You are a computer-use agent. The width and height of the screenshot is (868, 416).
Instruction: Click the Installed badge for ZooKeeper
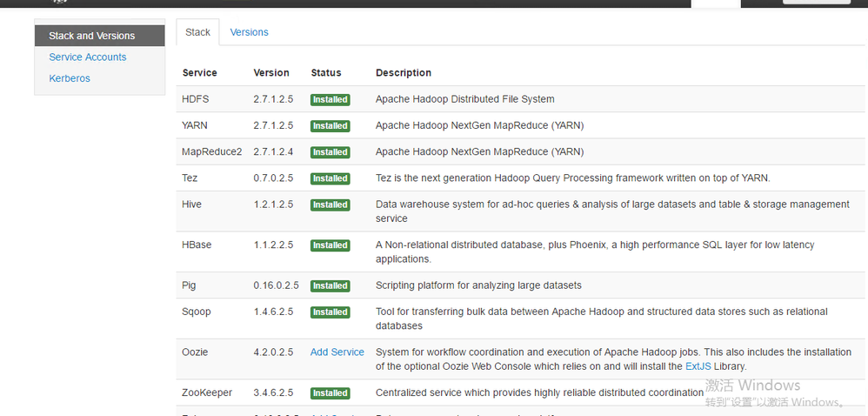331,393
